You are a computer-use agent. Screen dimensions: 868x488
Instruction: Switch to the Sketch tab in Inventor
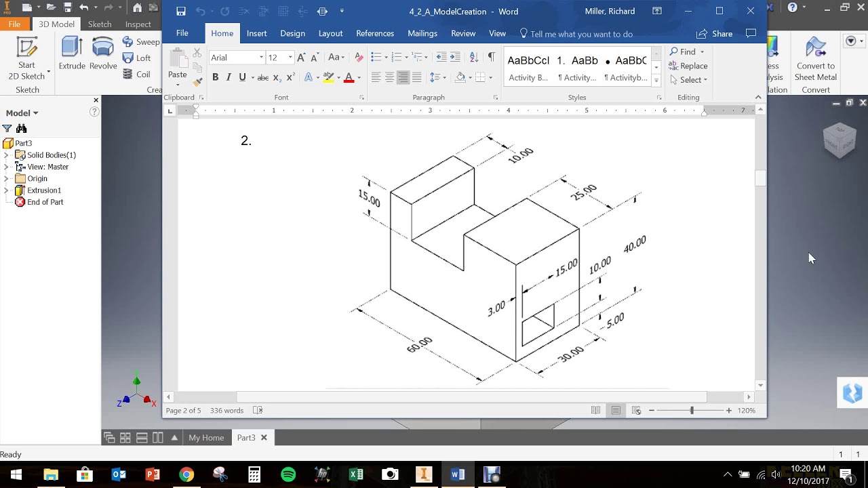click(100, 24)
